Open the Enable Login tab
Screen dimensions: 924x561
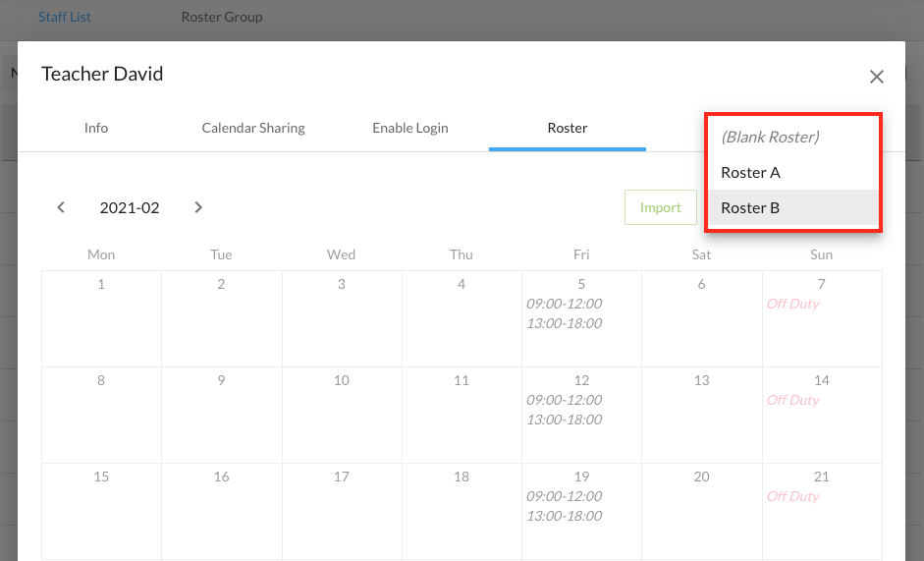pos(410,128)
